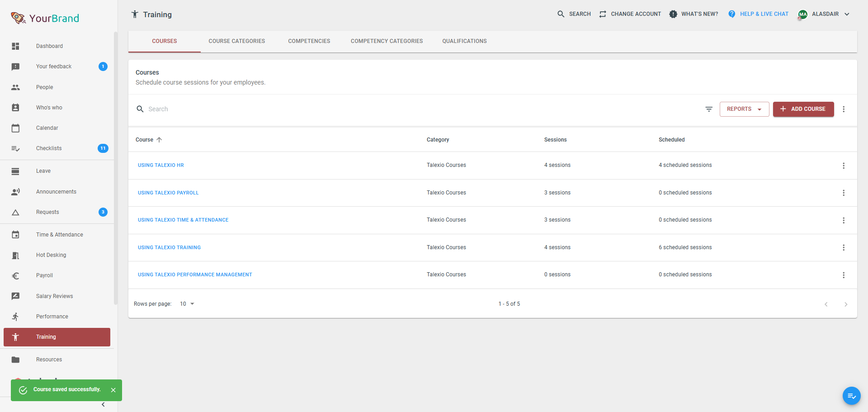Click the Requests triangle icon

pos(15,212)
